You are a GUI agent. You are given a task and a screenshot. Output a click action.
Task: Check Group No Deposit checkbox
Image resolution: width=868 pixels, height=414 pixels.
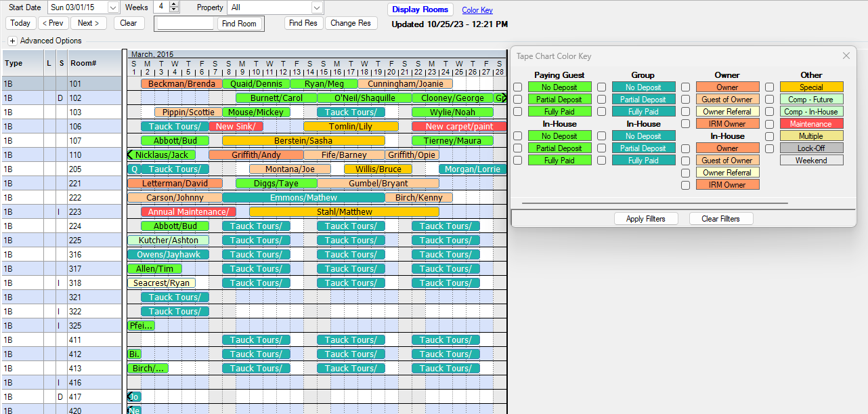click(601, 87)
